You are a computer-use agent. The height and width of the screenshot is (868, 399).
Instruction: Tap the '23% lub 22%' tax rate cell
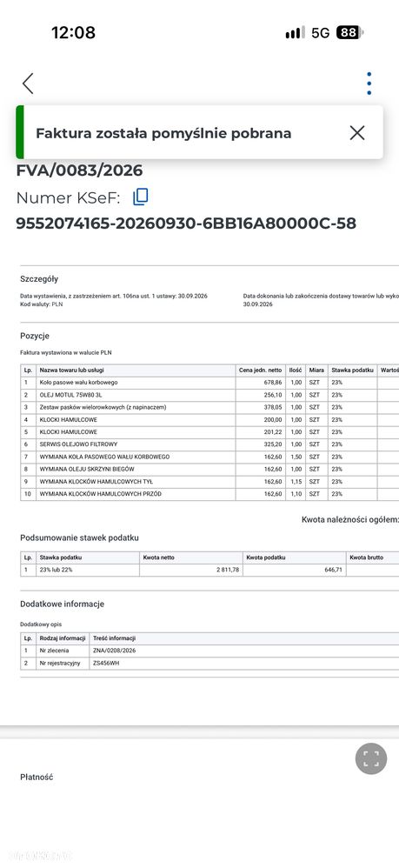coord(88,571)
